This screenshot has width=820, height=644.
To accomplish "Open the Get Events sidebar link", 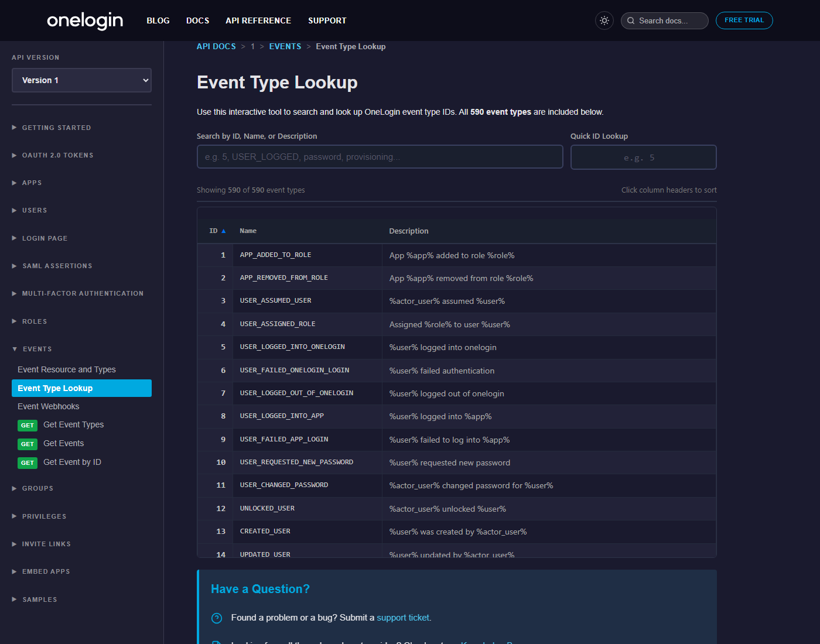I will click(63, 443).
